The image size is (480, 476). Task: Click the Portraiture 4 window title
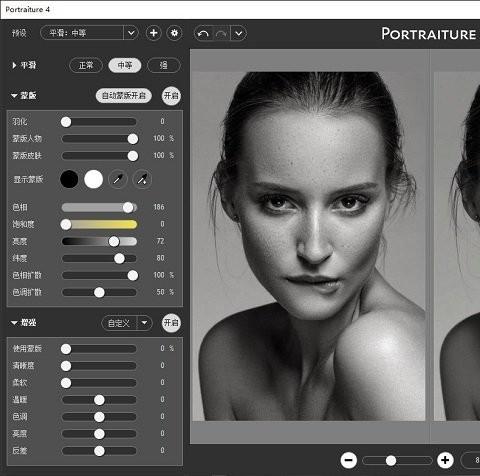tap(28, 9)
